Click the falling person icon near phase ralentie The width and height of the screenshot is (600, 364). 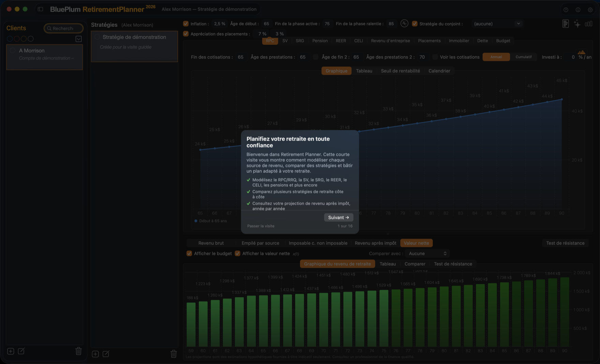pos(404,23)
